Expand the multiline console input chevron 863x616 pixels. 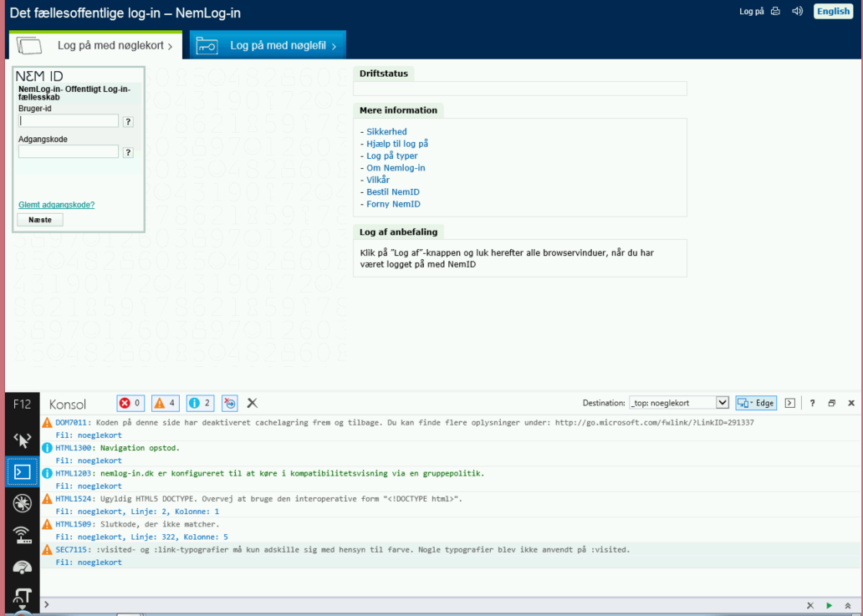point(848,605)
